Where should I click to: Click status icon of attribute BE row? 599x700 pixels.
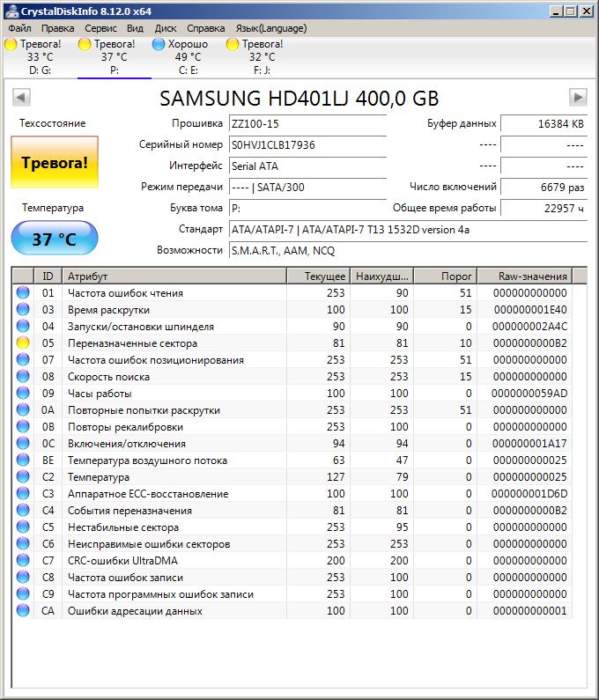click(x=23, y=460)
